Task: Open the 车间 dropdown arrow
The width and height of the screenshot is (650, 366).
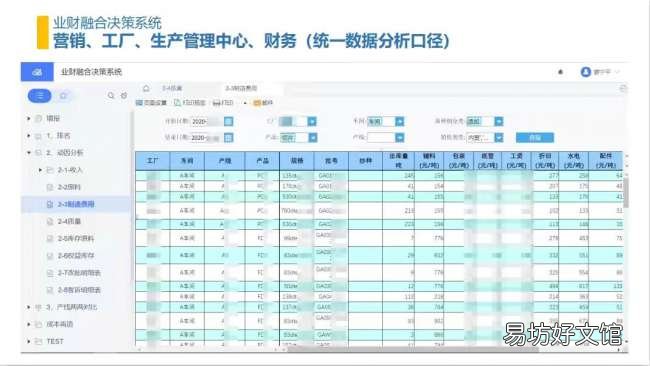Action: 400,121
